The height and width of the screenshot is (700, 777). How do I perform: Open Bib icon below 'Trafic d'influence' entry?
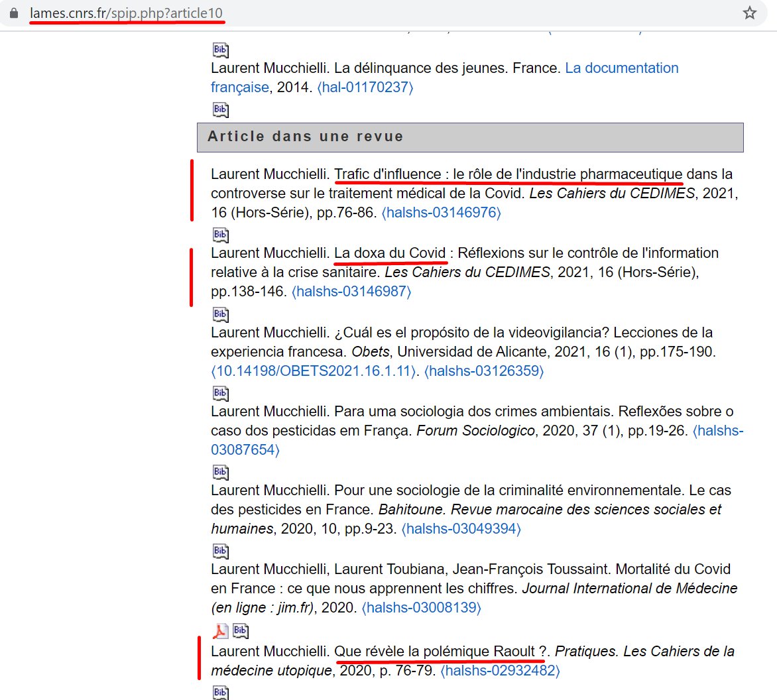pos(221,235)
